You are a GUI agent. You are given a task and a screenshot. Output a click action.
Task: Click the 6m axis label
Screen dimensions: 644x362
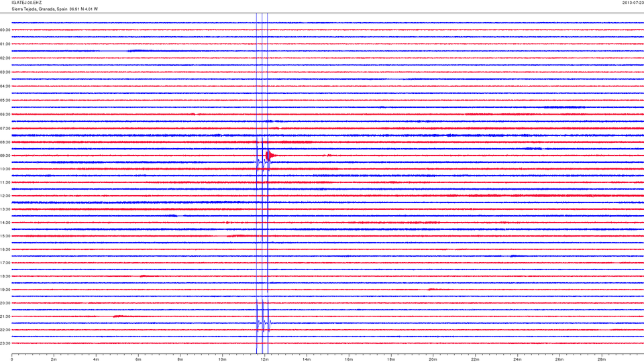click(x=138, y=359)
